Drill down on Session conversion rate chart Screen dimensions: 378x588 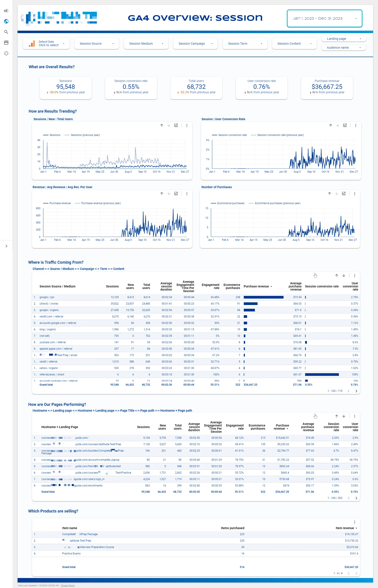[x=338, y=125]
